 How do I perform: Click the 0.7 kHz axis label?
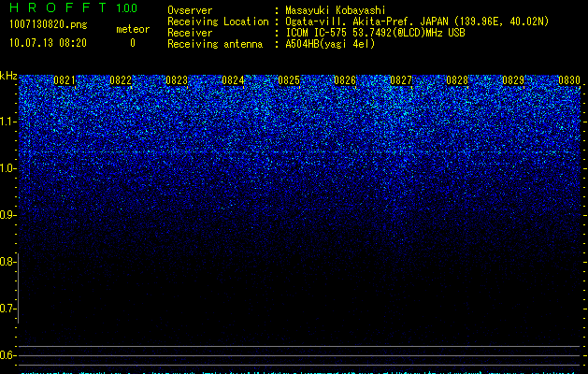[7, 309]
